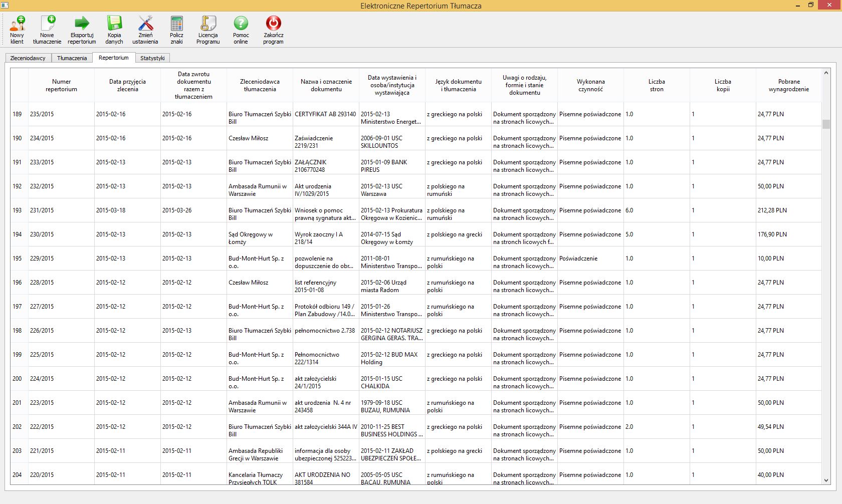Open Licencja Programu key icon
842x504 pixels.
(208, 30)
